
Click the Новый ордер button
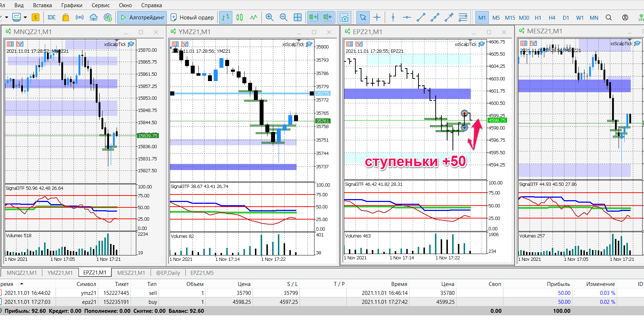click(x=193, y=17)
